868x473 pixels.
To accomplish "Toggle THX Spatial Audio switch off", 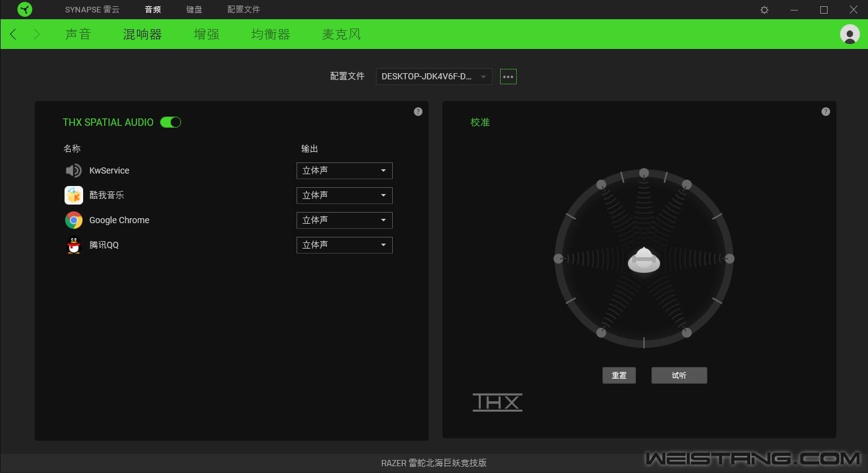I will [x=171, y=122].
